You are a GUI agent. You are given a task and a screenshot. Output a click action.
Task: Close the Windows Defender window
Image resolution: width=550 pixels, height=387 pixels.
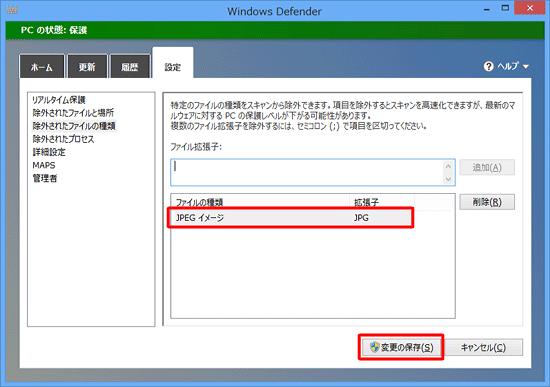tap(530, 8)
